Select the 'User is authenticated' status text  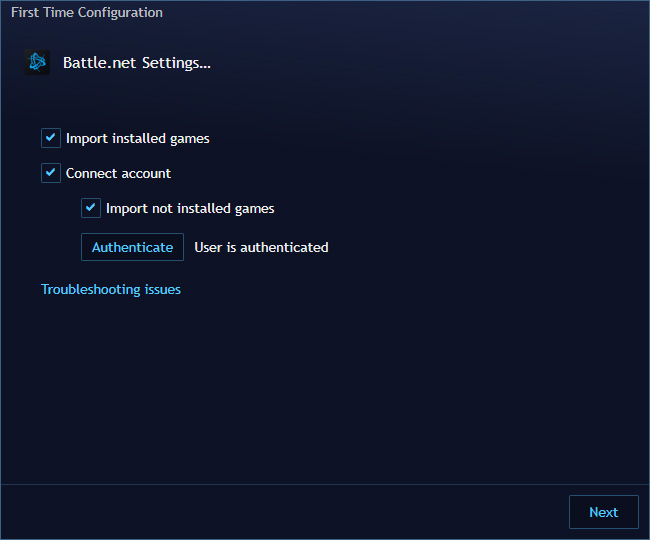click(x=261, y=247)
